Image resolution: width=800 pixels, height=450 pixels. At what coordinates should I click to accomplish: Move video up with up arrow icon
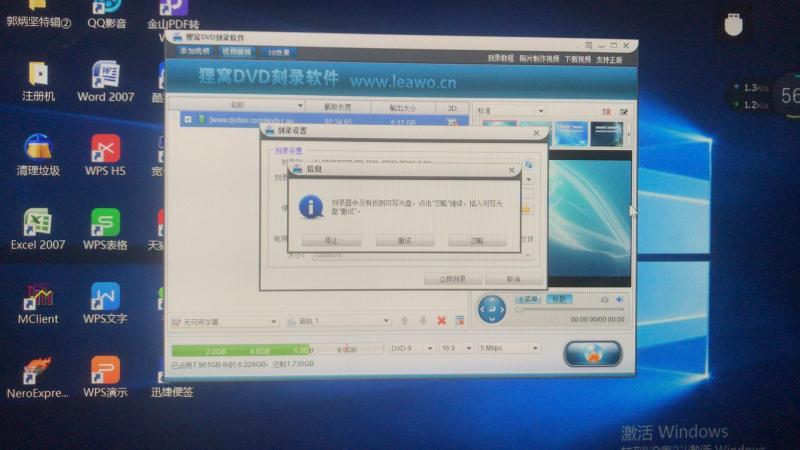coord(404,320)
